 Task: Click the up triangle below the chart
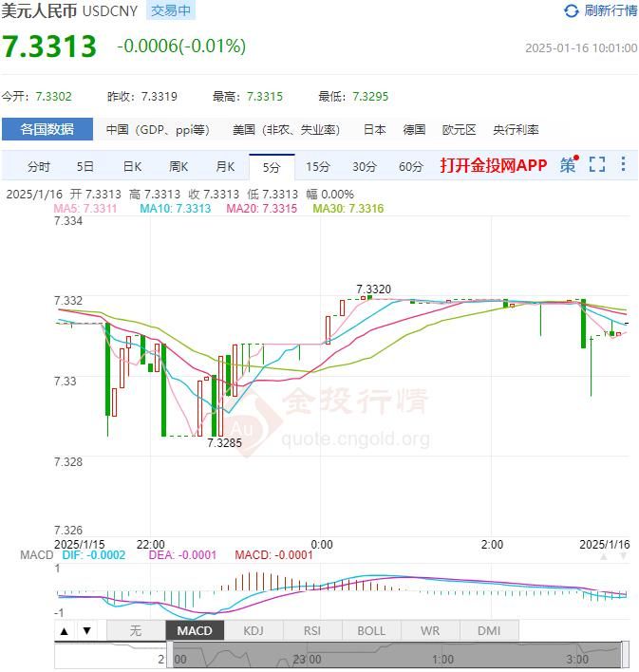point(64,630)
